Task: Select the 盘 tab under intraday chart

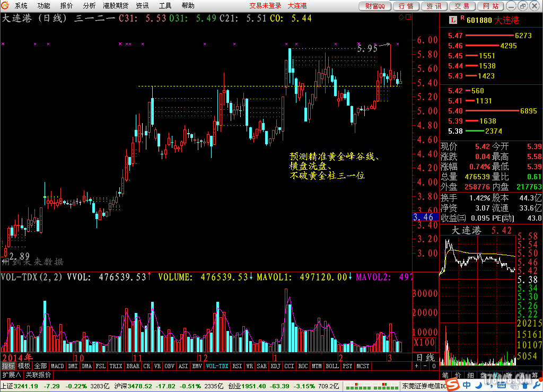Action: tap(483, 375)
